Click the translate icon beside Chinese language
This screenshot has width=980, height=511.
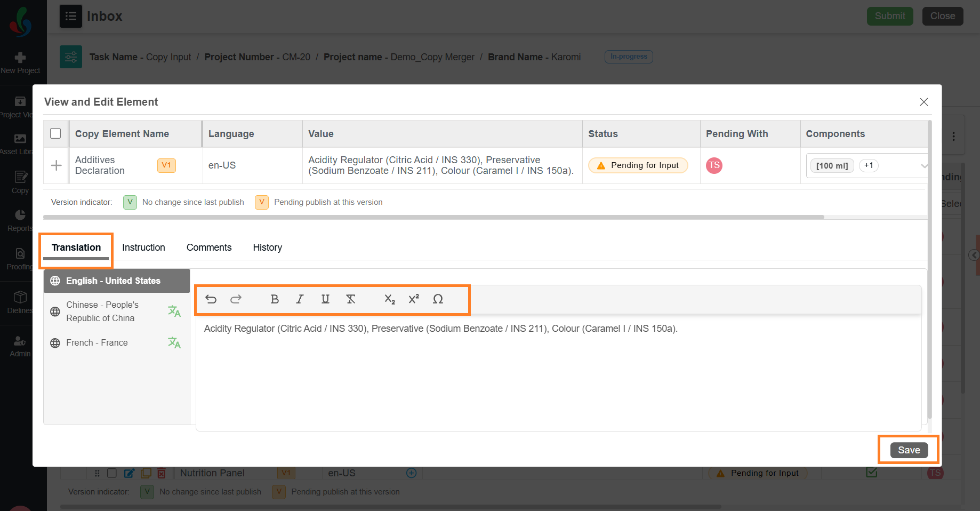[174, 311]
